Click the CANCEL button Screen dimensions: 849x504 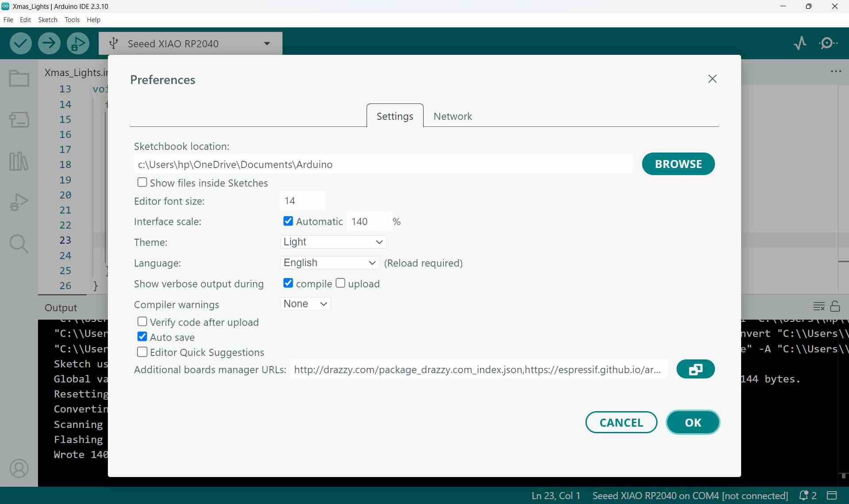(621, 422)
